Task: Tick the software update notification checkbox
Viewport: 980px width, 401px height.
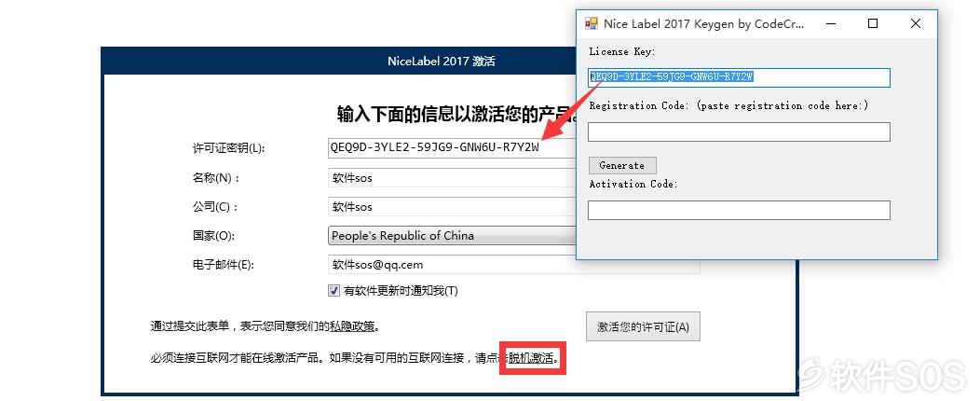Action: pos(334,291)
